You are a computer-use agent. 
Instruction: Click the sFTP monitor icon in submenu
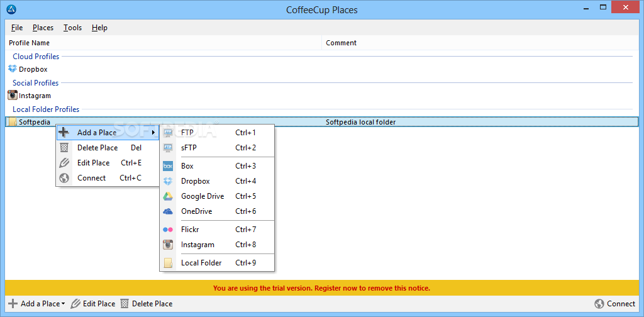click(x=168, y=148)
